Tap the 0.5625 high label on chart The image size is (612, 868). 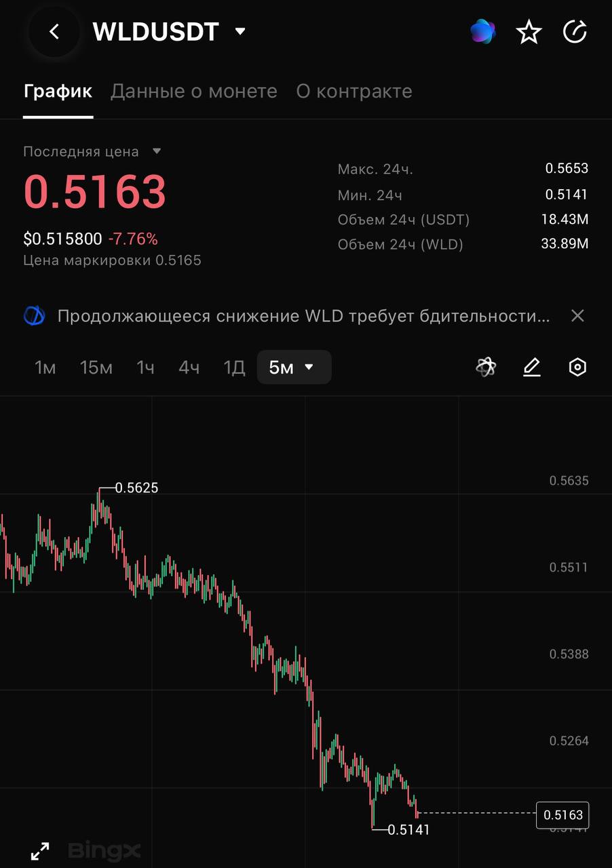coord(136,488)
